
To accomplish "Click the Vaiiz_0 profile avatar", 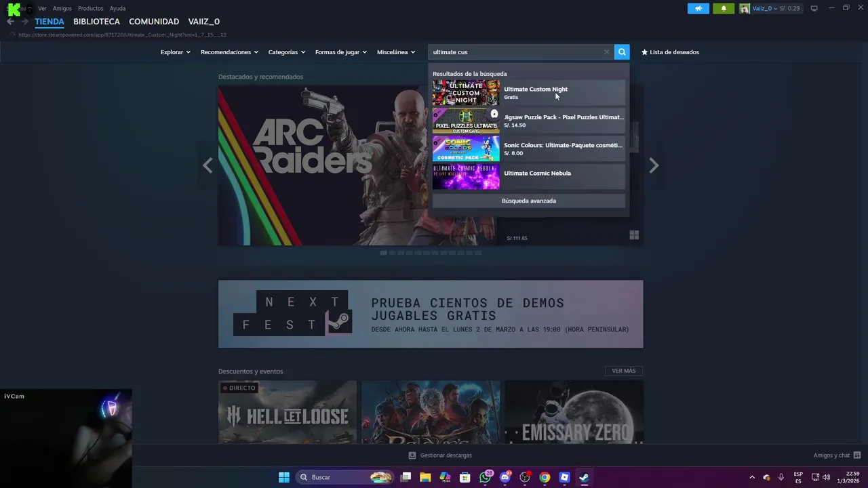I will 745,8.
